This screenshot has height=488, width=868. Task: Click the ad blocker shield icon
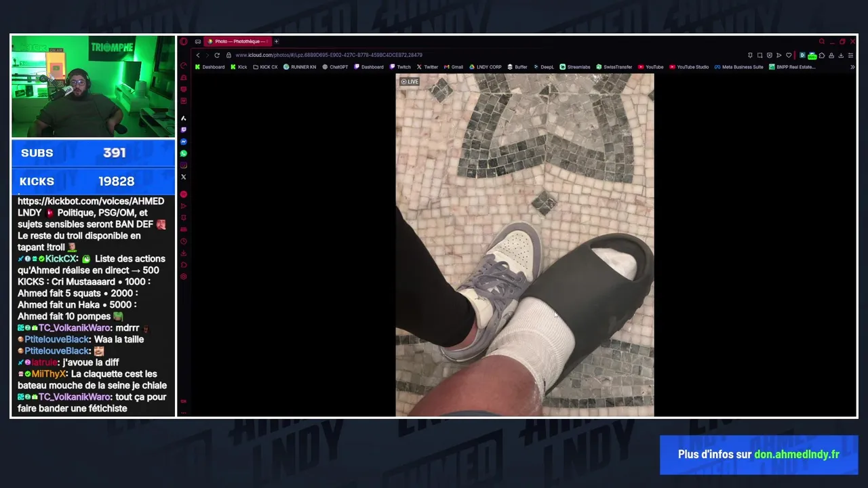pos(769,55)
